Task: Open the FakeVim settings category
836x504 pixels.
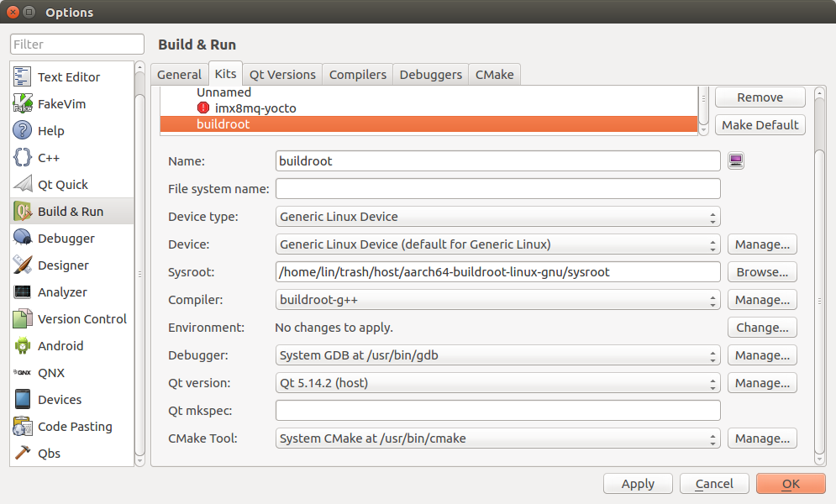Action: (61, 104)
